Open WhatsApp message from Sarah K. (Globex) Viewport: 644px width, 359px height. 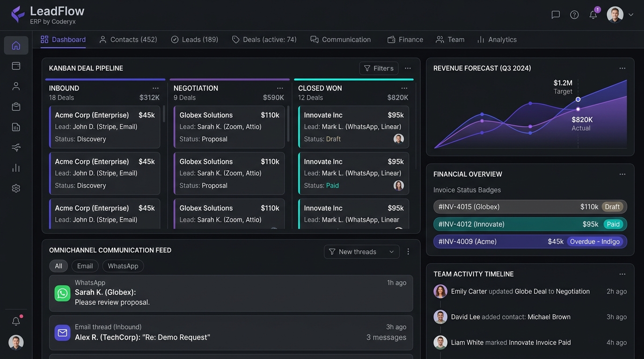click(x=231, y=293)
